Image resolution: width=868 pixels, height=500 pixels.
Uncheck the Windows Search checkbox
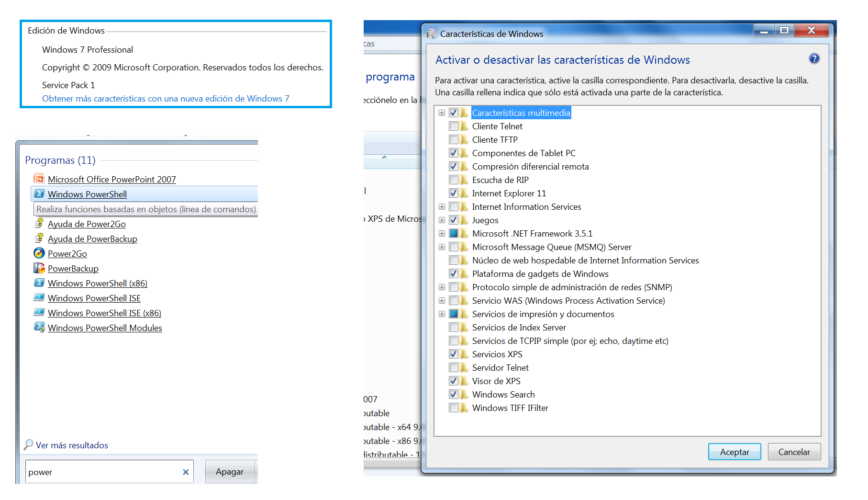point(454,394)
